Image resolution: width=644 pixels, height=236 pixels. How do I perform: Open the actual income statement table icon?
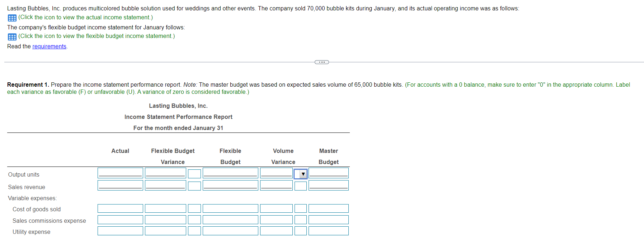point(12,18)
